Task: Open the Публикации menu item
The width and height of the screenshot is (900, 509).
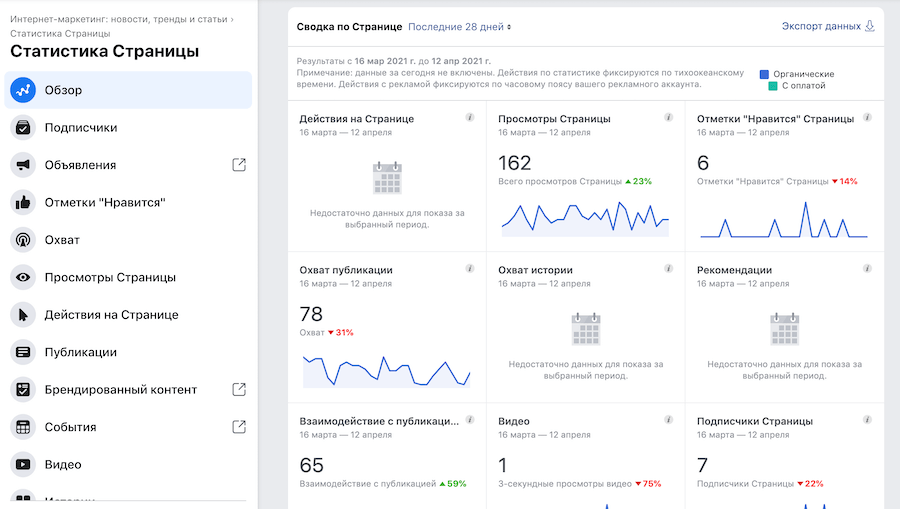Action: [x=80, y=352]
